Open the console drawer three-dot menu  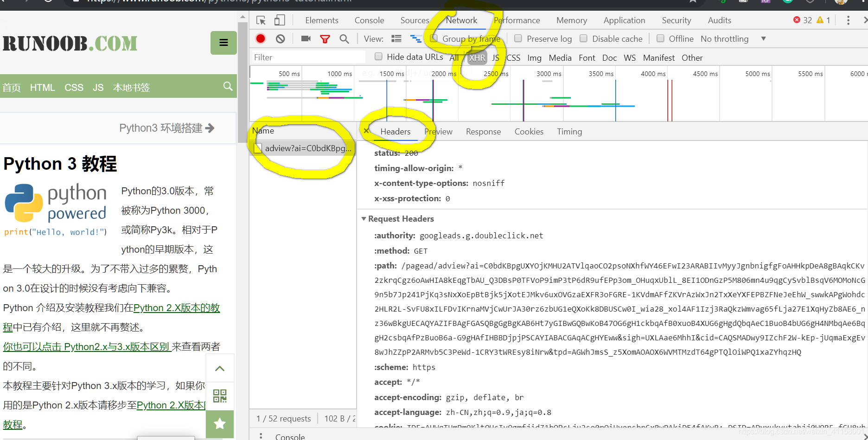tap(261, 436)
